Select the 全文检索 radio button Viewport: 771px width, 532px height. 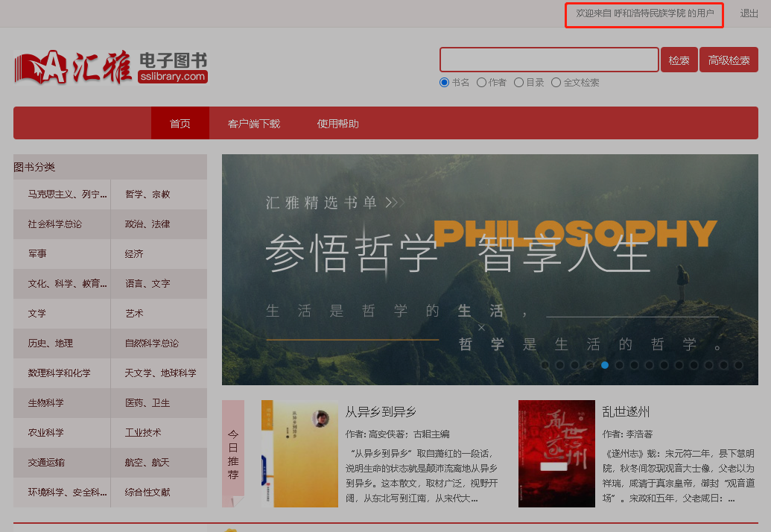point(556,83)
